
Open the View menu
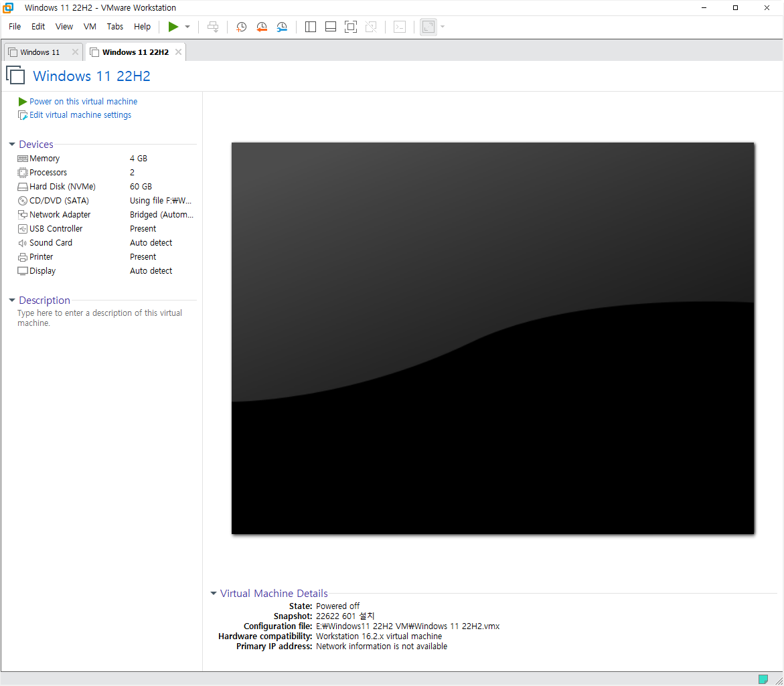[64, 27]
